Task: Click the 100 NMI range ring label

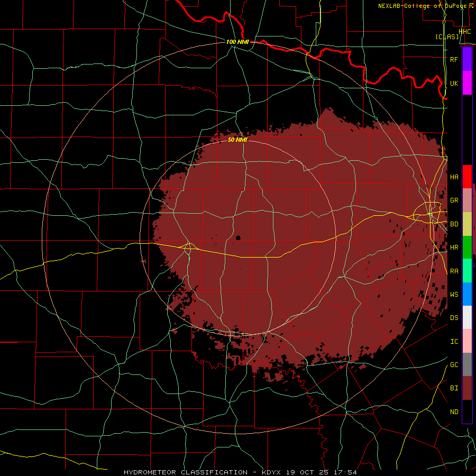Action: click(237, 42)
